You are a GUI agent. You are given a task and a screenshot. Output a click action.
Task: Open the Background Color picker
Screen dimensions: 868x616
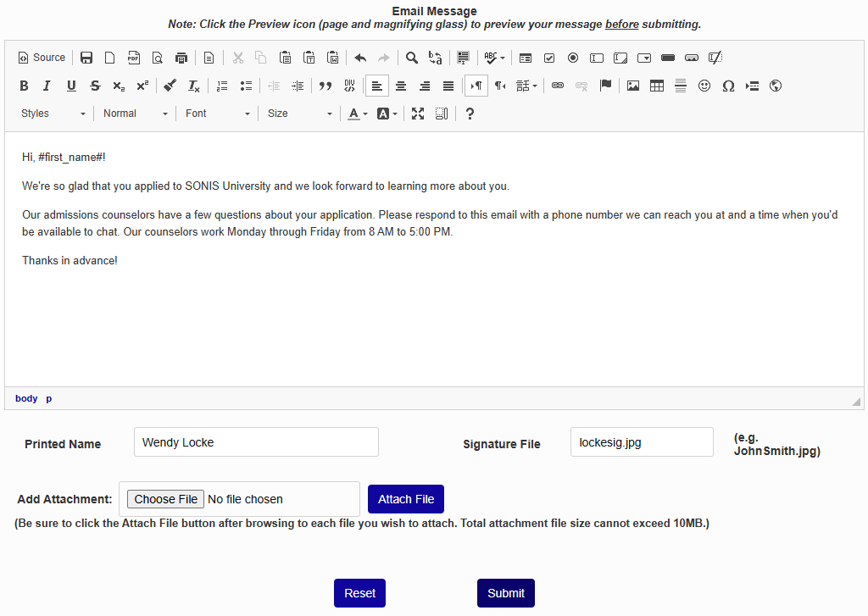[387, 114]
